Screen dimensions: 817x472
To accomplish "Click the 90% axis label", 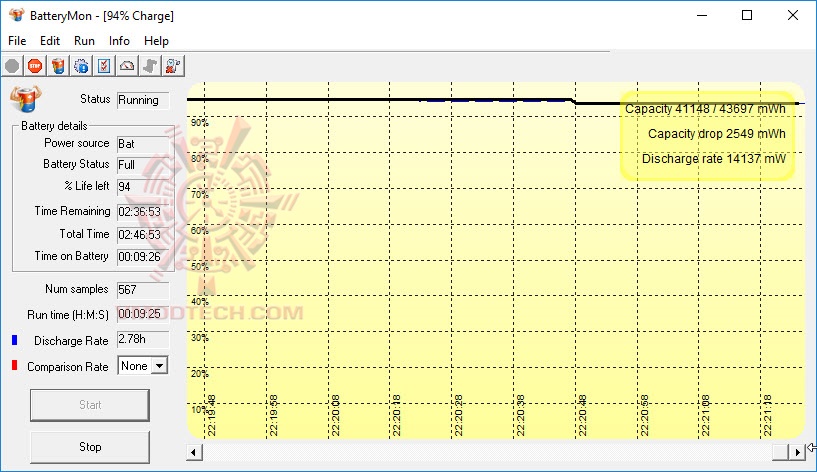I will pos(200,123).
